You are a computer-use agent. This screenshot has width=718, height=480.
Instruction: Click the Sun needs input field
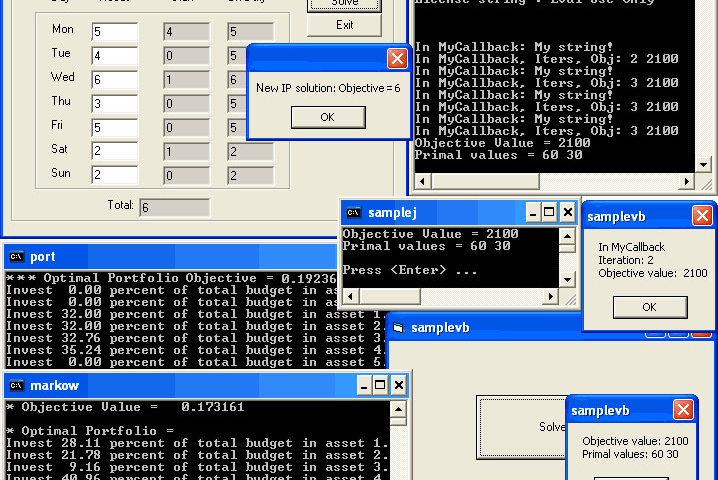(114, 175)
